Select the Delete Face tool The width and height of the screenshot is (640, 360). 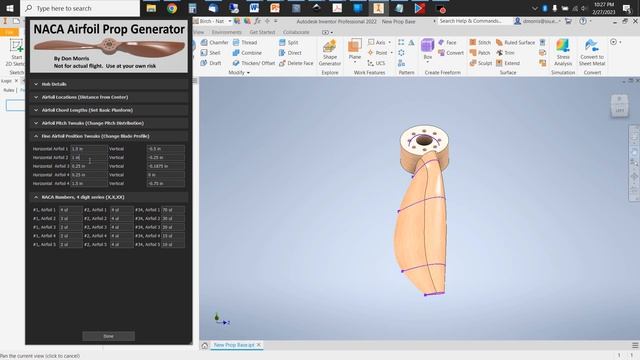(296, 63)
